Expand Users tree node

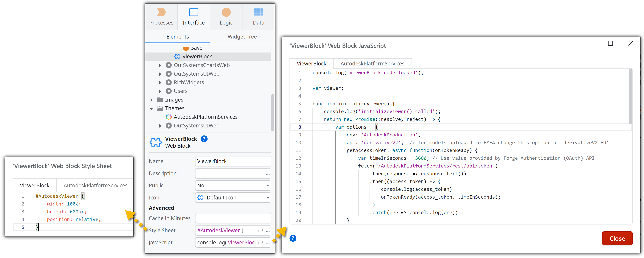pos(160,91)
